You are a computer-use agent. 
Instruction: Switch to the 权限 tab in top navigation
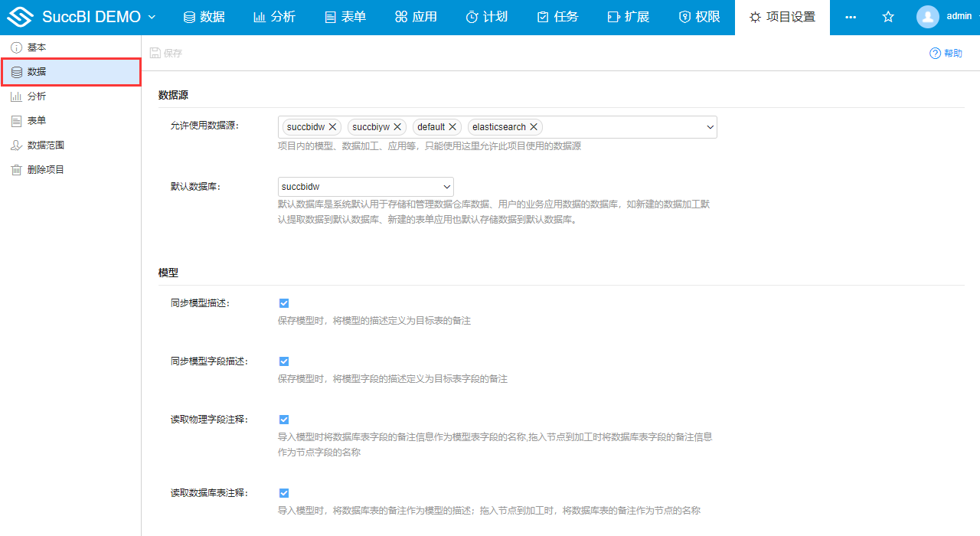tap(699, 16)
